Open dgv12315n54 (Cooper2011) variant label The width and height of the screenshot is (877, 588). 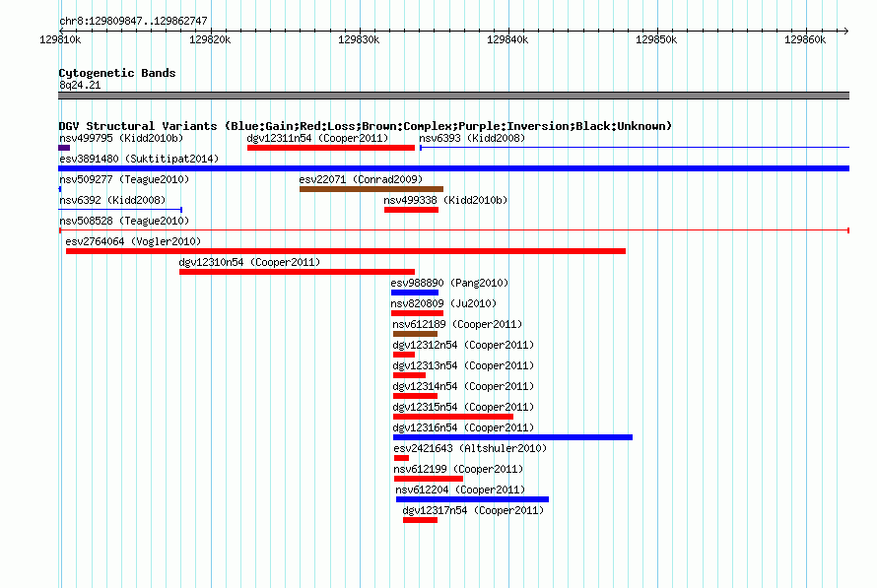click(463, 407)
